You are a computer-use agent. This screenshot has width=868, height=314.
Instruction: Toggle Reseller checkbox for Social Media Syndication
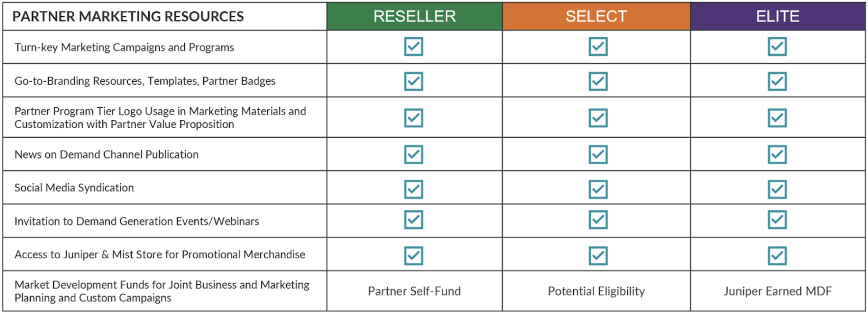[414, 189]
